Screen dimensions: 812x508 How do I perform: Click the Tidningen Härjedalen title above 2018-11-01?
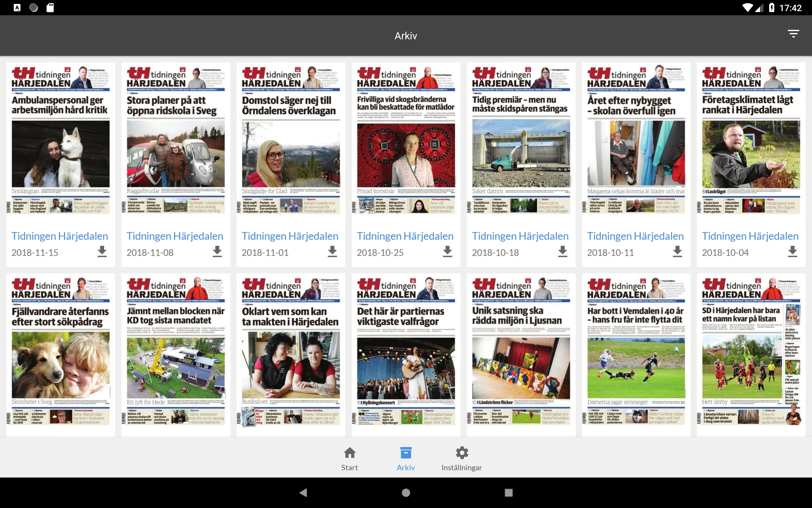290,236
